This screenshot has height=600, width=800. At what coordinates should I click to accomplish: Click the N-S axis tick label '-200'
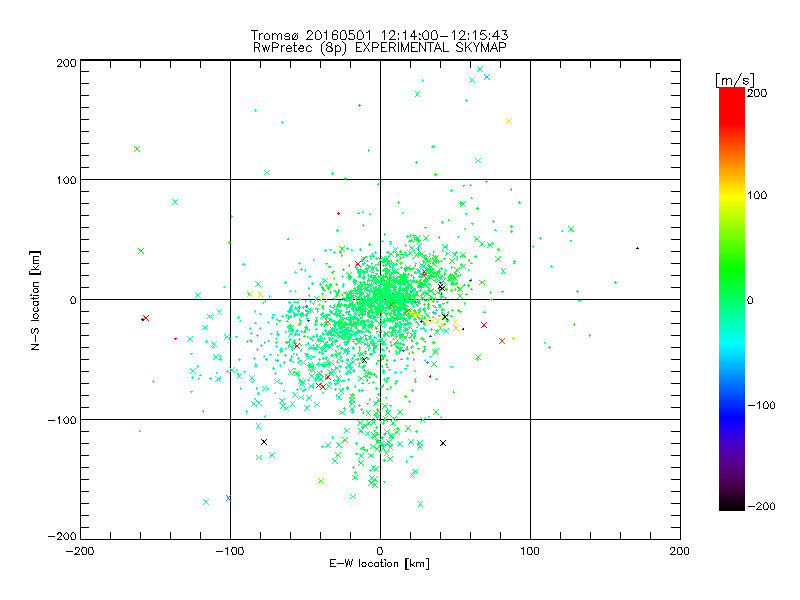62,536
